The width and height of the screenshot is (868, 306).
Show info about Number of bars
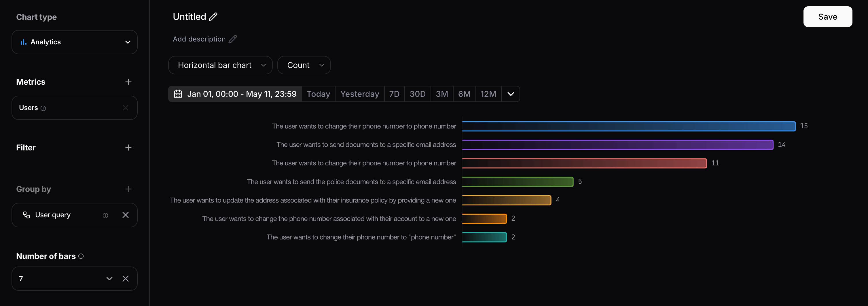pos(81,256)
